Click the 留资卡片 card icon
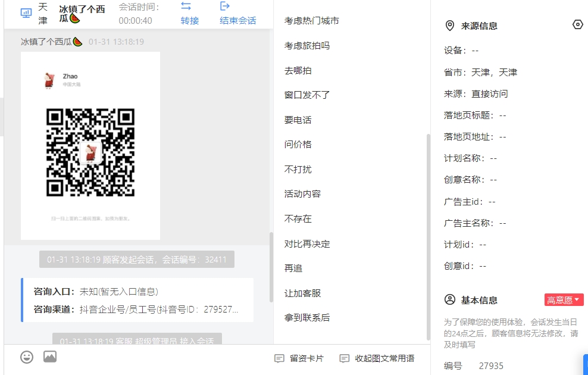This screenshot has width=588, height=375. point(279,358)
